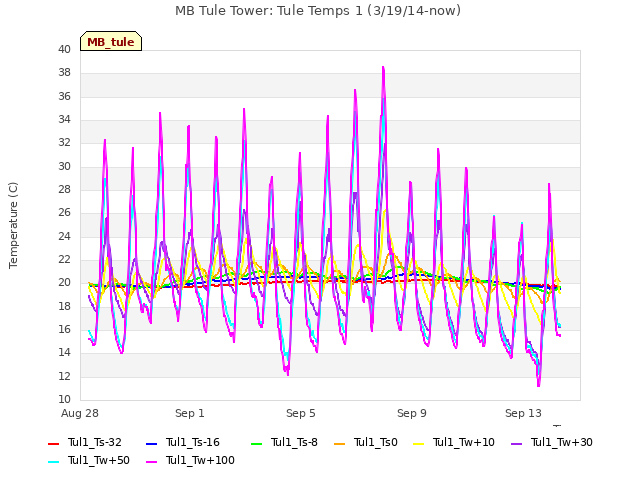640x480 pixels.
Task: Click the Temperature (C) axis label
Action: (13, 225)
